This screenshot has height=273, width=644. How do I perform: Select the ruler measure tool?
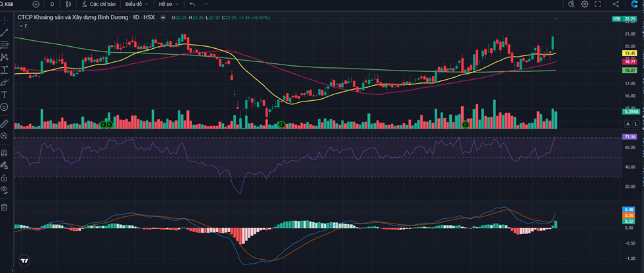click(4, 123)
